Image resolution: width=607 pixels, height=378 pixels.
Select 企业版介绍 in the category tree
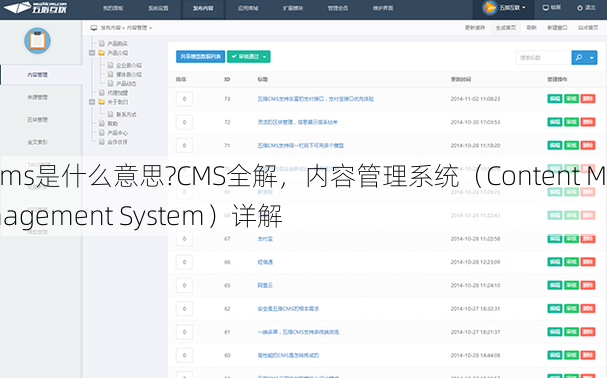click(x=129, y=65)
